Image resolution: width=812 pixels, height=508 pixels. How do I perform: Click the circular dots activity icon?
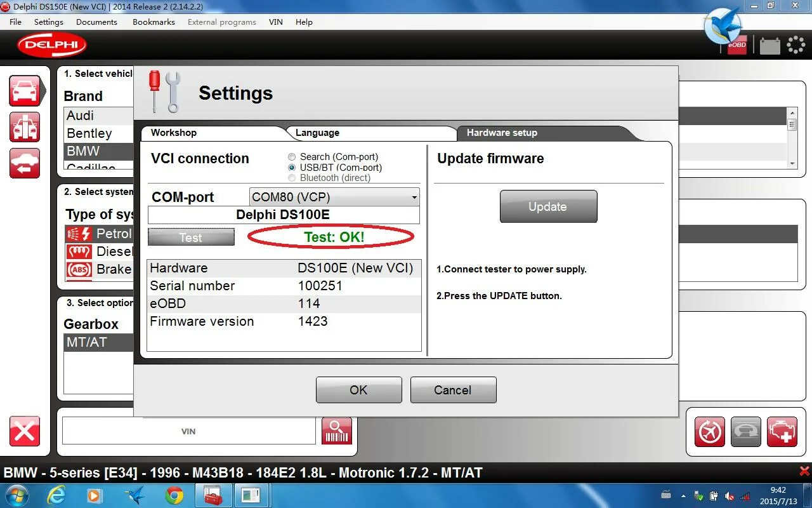coord(796,45)
